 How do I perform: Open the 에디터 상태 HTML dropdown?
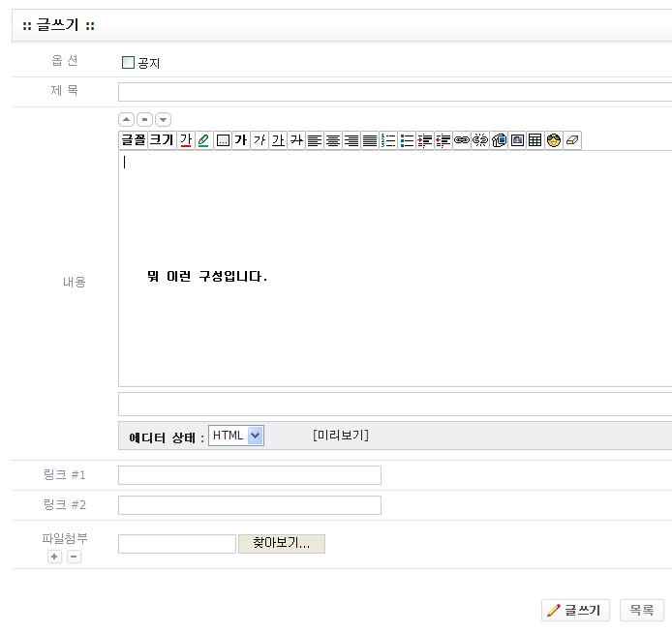coord(236,436)
